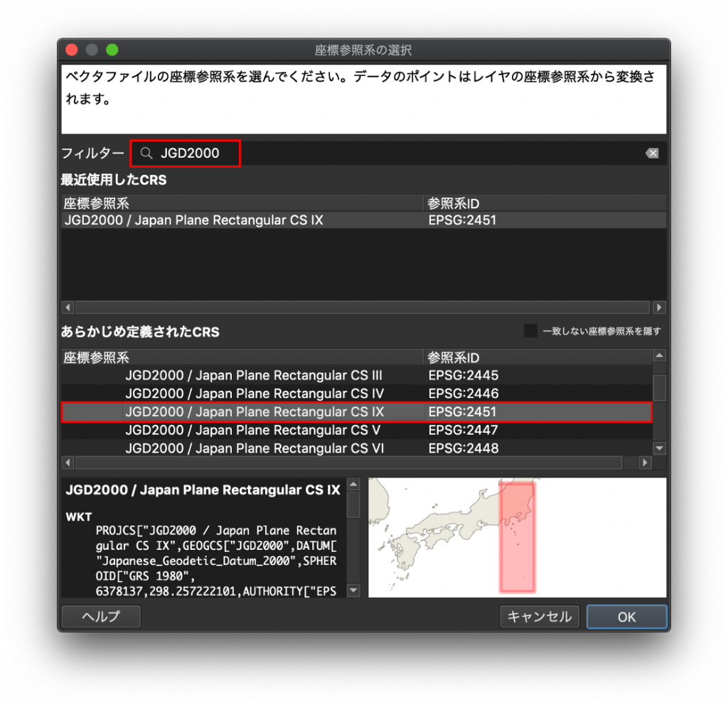Click right arrow of recent CRS horizontal scrollbar
The height and width of the screenshot is (707, 728).
point(659,307)
